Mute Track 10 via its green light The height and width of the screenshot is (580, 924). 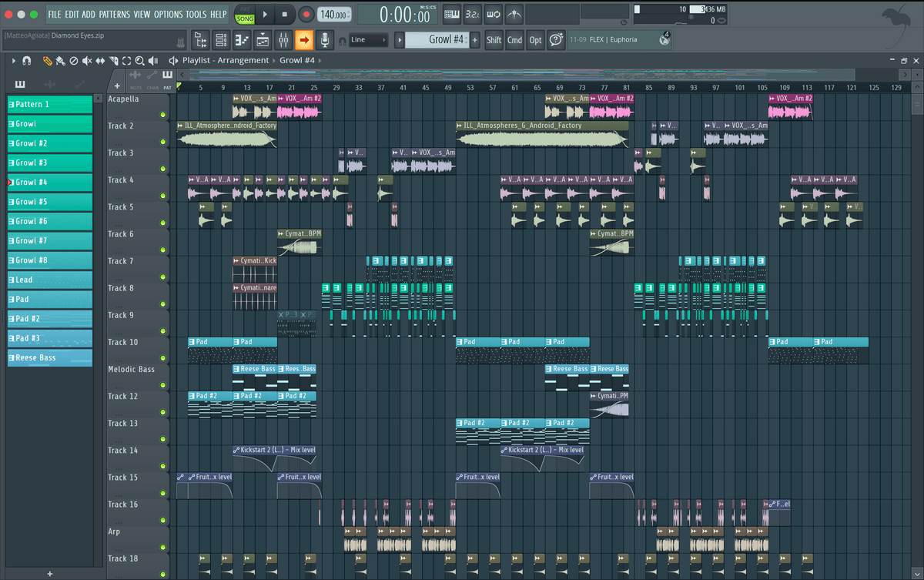coord(163,358)
